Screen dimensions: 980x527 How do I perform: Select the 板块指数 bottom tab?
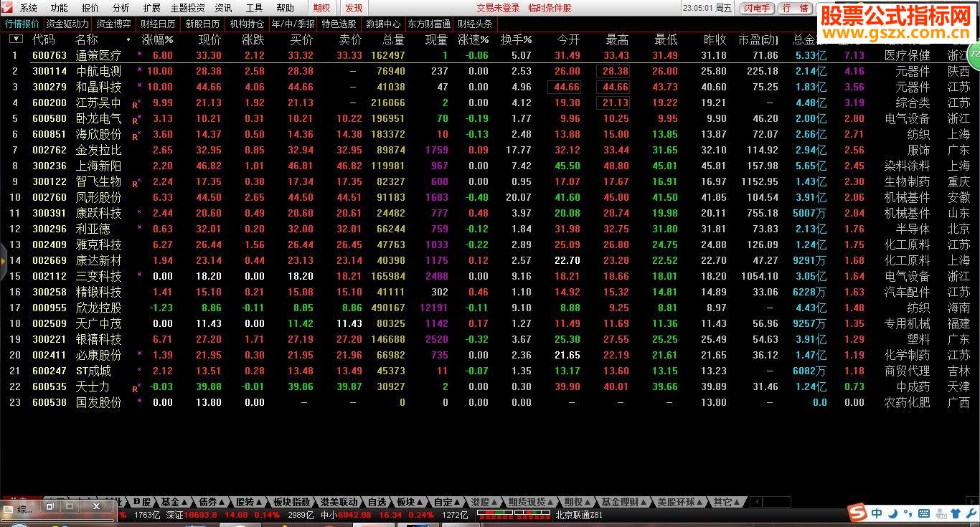coord(292,502)
